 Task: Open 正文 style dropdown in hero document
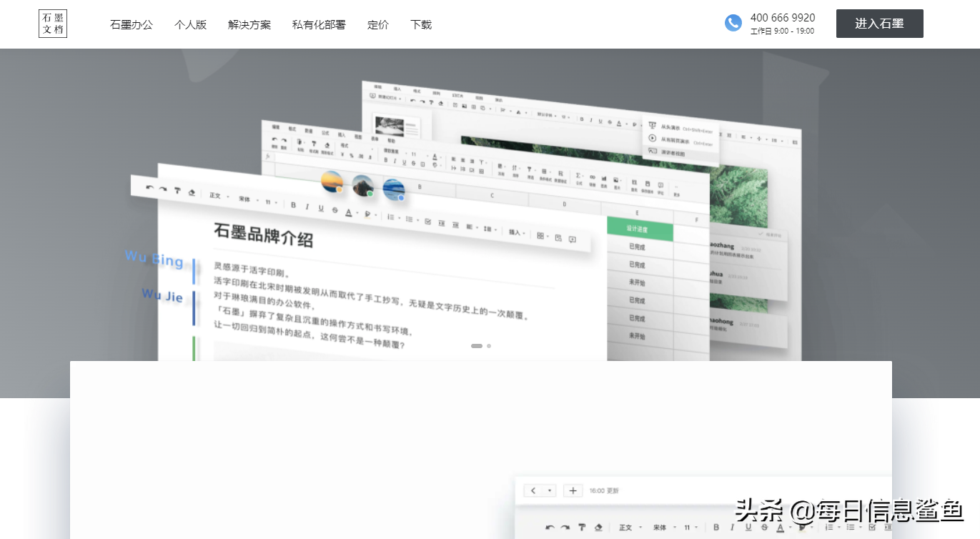[219, 196]
